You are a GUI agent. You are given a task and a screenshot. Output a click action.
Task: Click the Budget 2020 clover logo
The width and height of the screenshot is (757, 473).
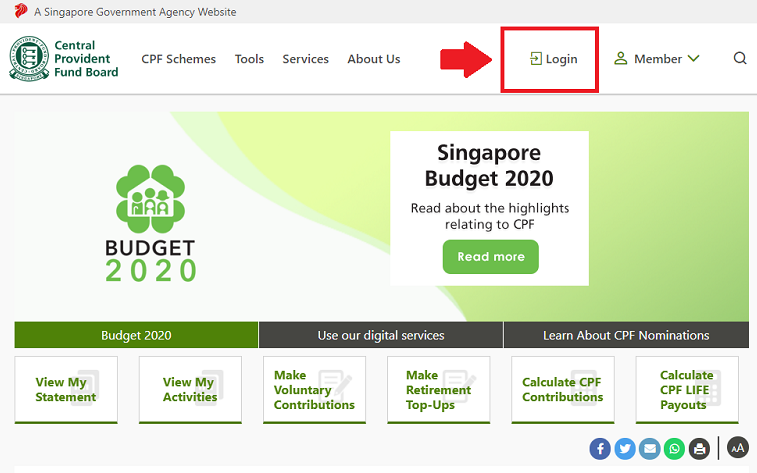coord(150,199)
